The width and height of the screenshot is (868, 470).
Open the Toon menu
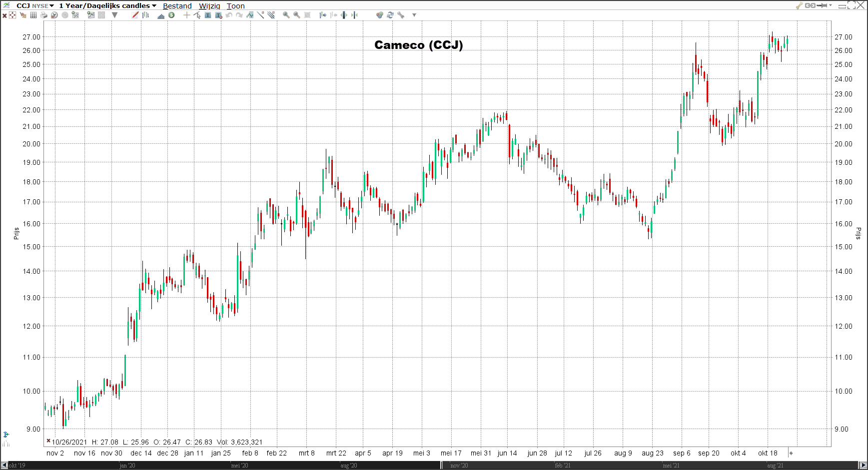click(x=235, y=6)
